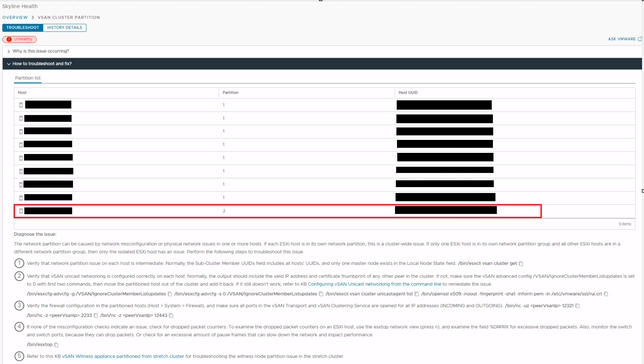Open vSAN Witness appliance partitioned KB link
Screen dimensions: 644x364
coord(123,356)
